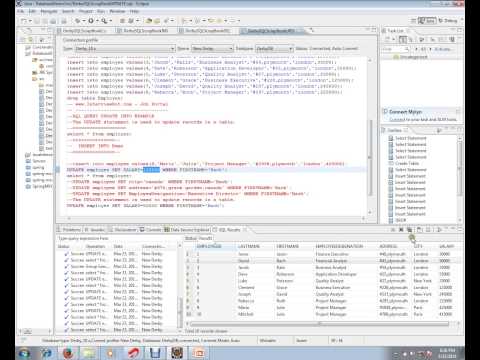The height and width of the screenshot is (360, 480).
Task: Click the green Run toolbar icon
Action: (91, 21)
